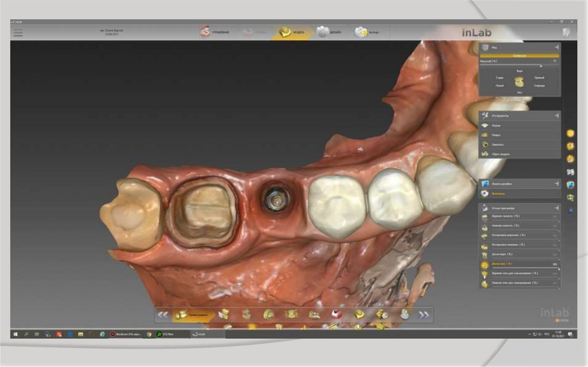
Task: Click the blue square icon in right palette
Action: [x=570, y=185]
